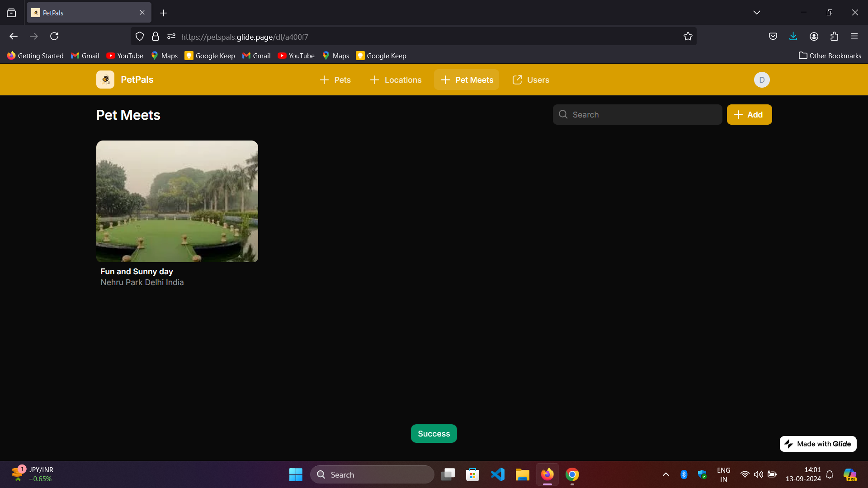Open the Firefox application menu

tap(855, 36)
